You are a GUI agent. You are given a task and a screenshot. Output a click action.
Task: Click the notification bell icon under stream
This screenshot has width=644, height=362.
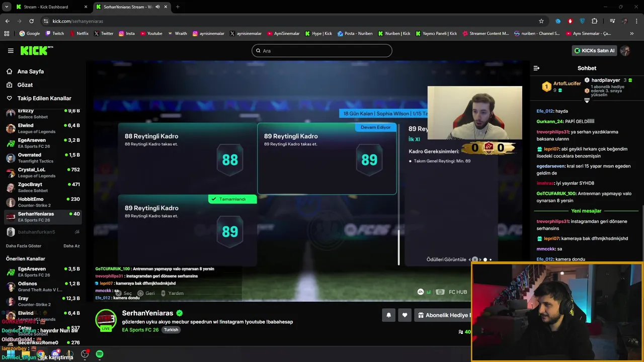tap(388, 315)
